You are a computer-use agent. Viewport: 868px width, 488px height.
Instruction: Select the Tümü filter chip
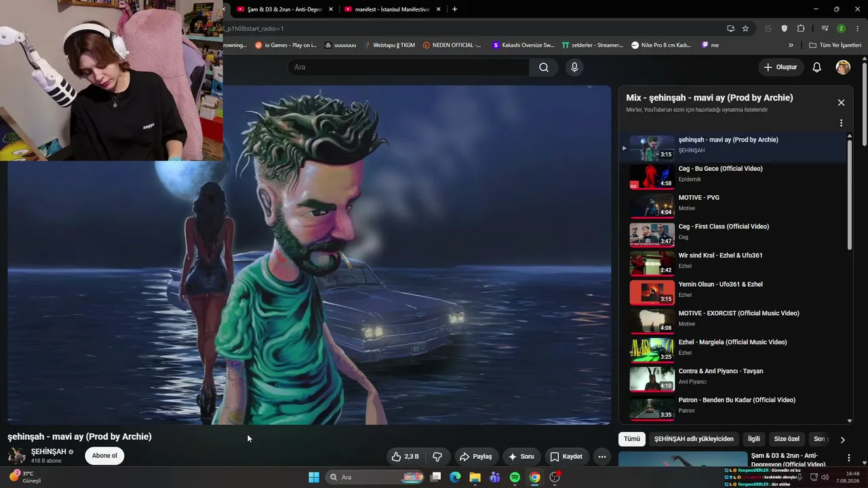tap(632, 439)
